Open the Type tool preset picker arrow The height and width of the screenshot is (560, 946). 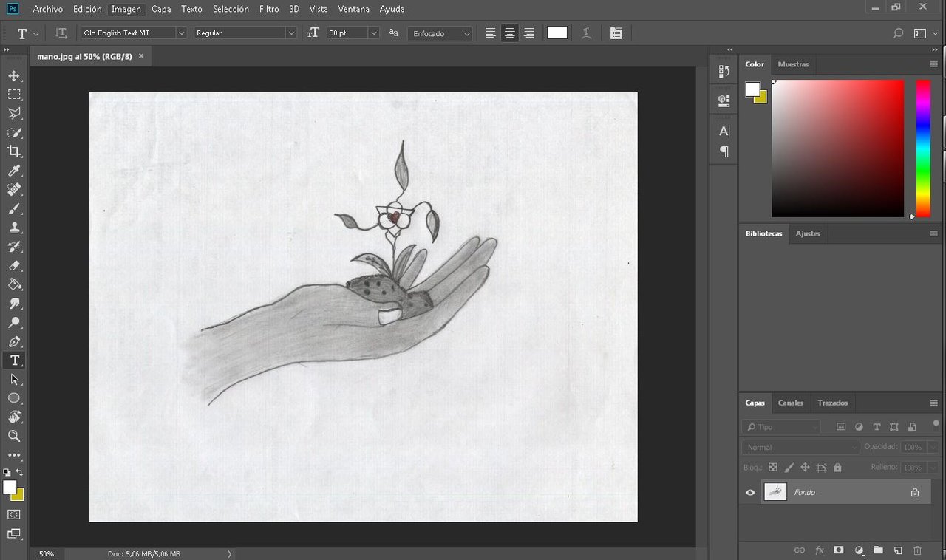coord(36,34)
